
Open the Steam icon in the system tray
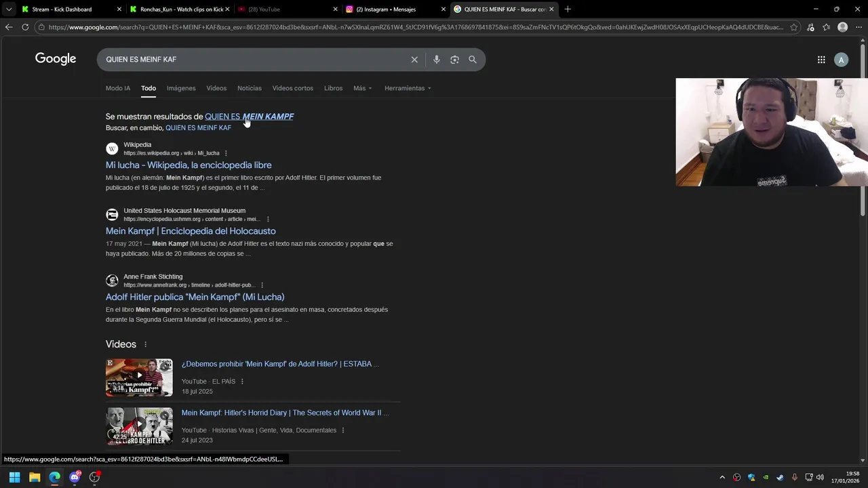click(780, 477)
